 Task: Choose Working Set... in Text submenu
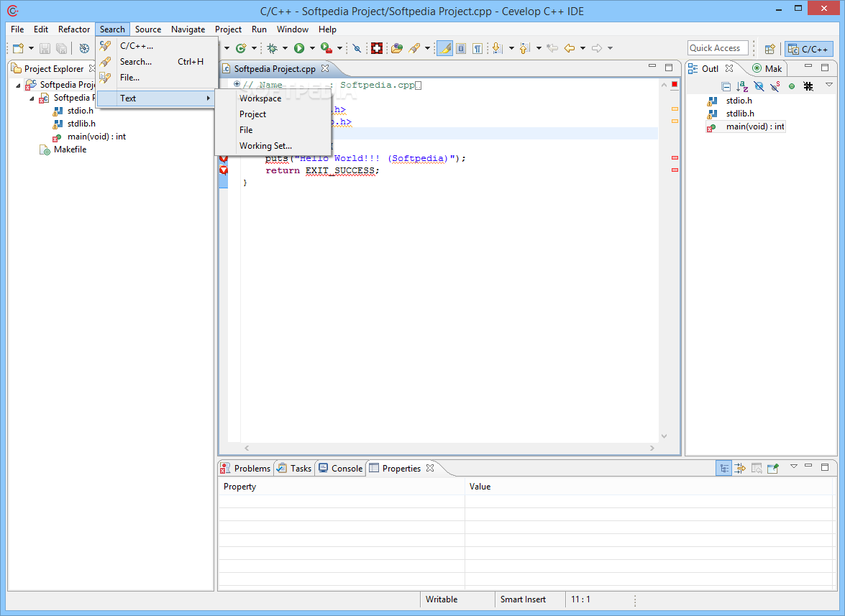[x=273, y=146]
